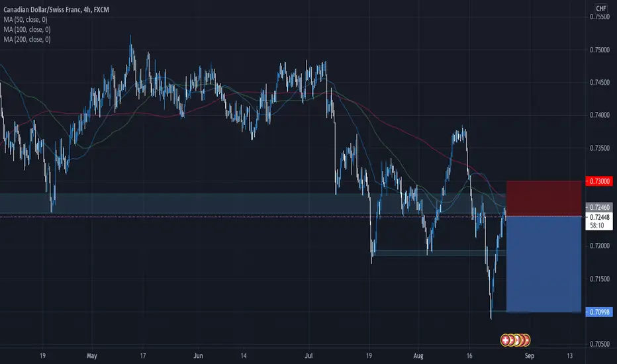Viewport: 617px width, 364px height.
Task: Select the blue profit zone of the short position
Action: (x=544, y=264)
